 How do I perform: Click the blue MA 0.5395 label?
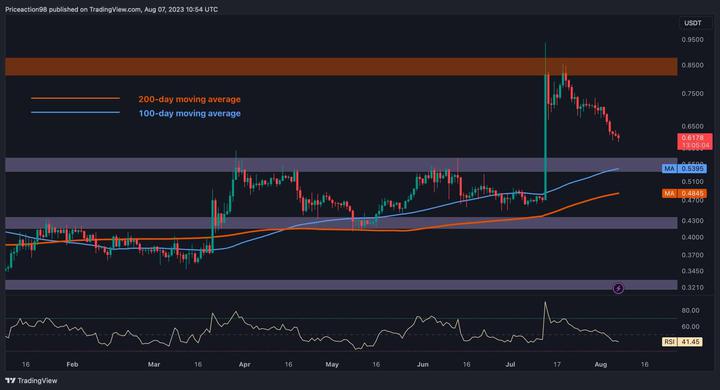[685, 169]
